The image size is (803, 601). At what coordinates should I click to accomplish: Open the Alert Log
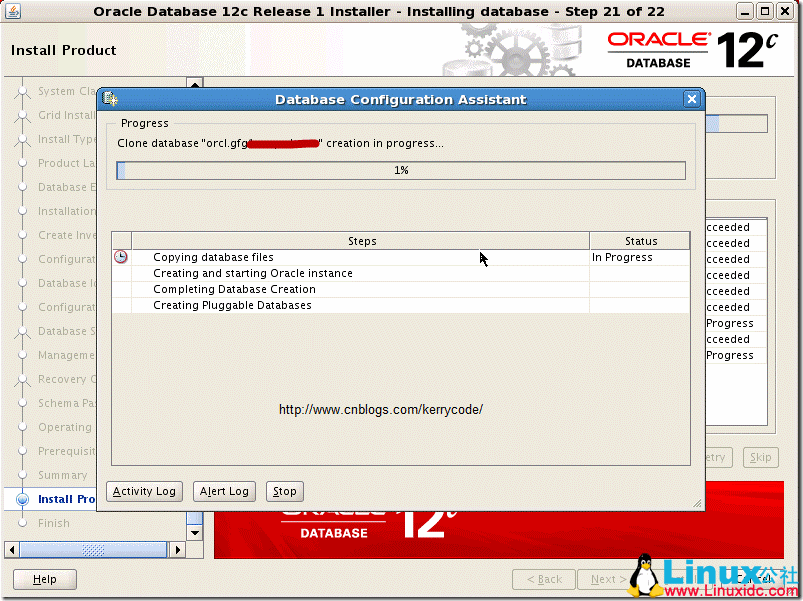(223, 491)
